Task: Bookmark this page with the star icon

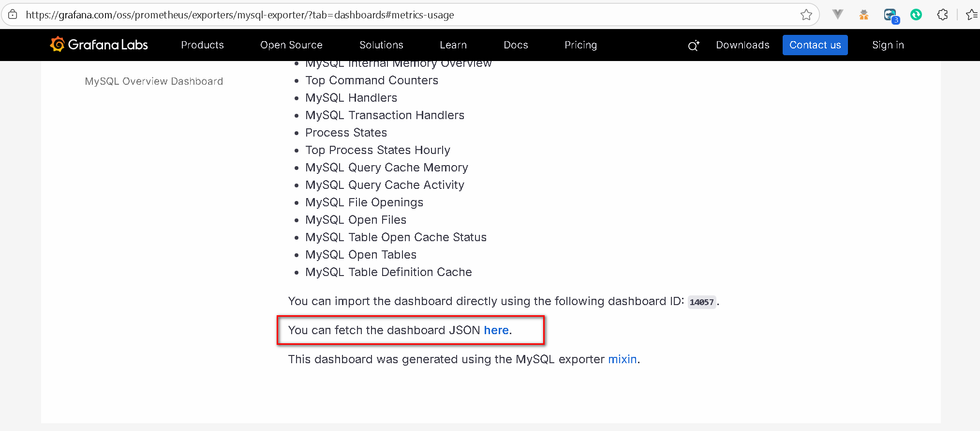Action: tap(806, 15)
